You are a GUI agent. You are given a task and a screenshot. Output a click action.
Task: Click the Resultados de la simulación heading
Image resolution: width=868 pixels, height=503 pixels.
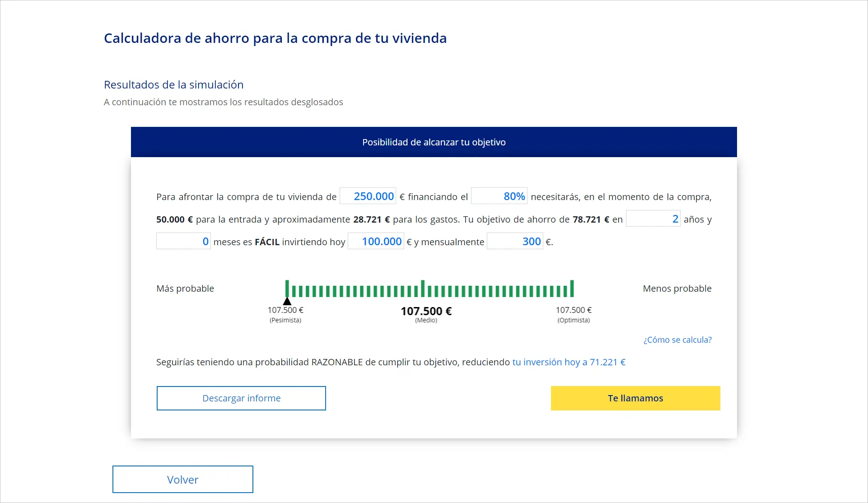coord(173,85)
